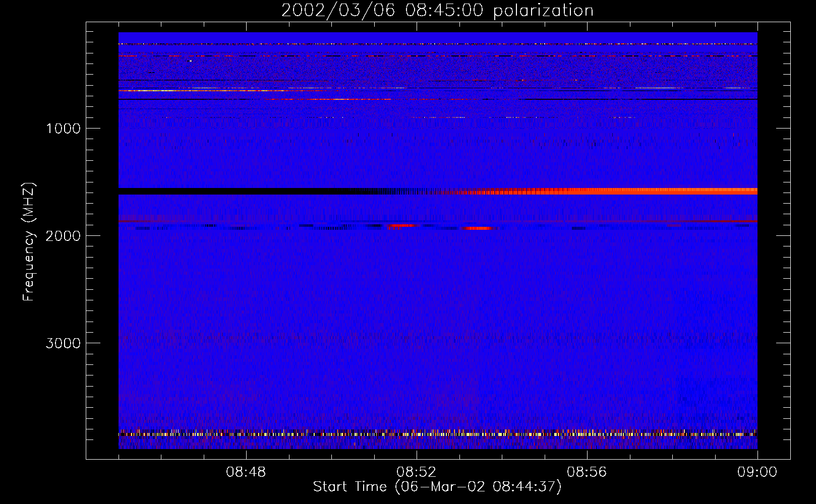Image resolution: width=816 pixels, height=504 pixels.
Task: Click the "Start Time (06-Mar-02 08:44:37)" axis label
Action: [x=437, y=487]
